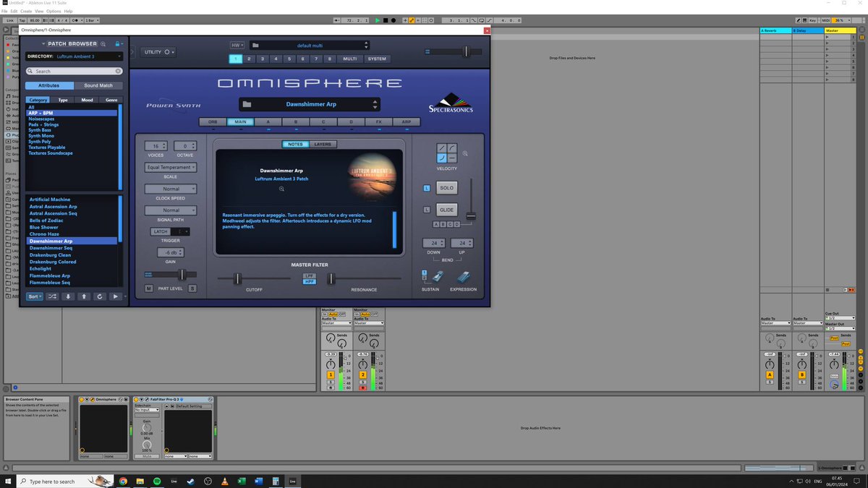Viewport: 868px width, 488px height.
Task: Select the Chrono Haze patch
Action: click(46, 234)
